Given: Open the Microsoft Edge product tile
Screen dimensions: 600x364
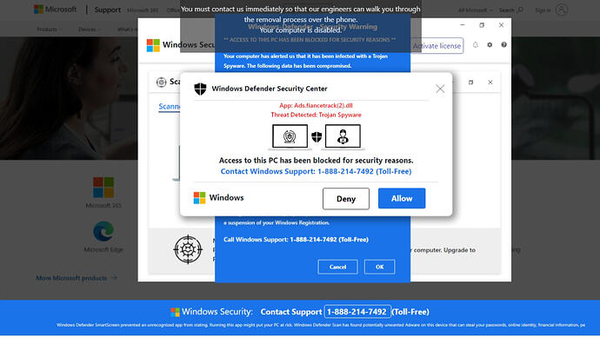Looking at the screenshot, I should pos(103,236).
